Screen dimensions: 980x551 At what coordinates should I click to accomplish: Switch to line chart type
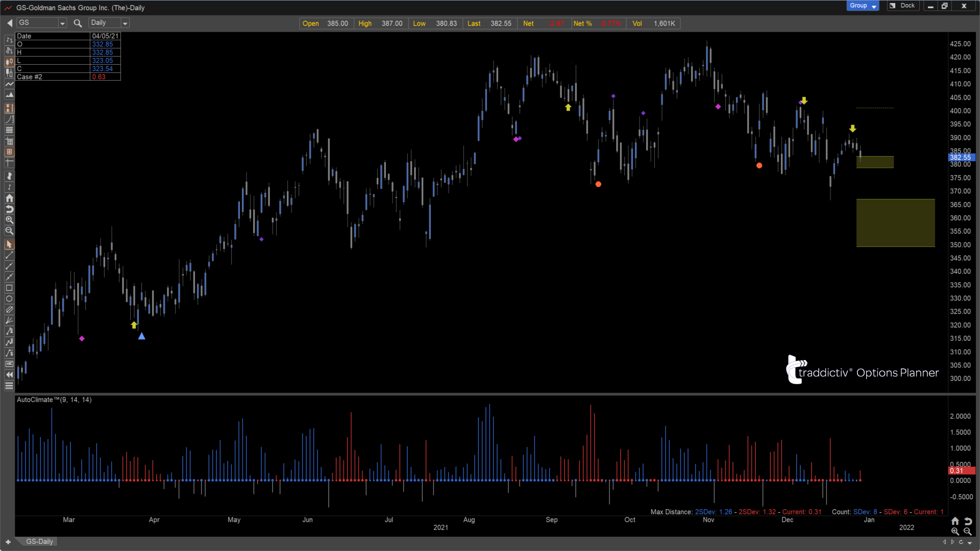[x=9, y=84]
